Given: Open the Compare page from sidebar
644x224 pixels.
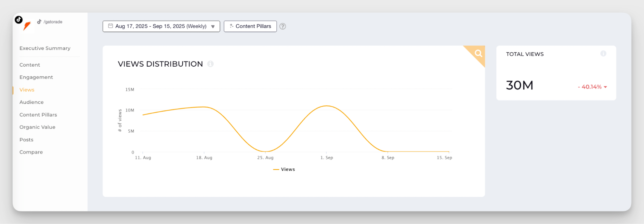Looking at the screenshot, I should [x=31, y=152].
